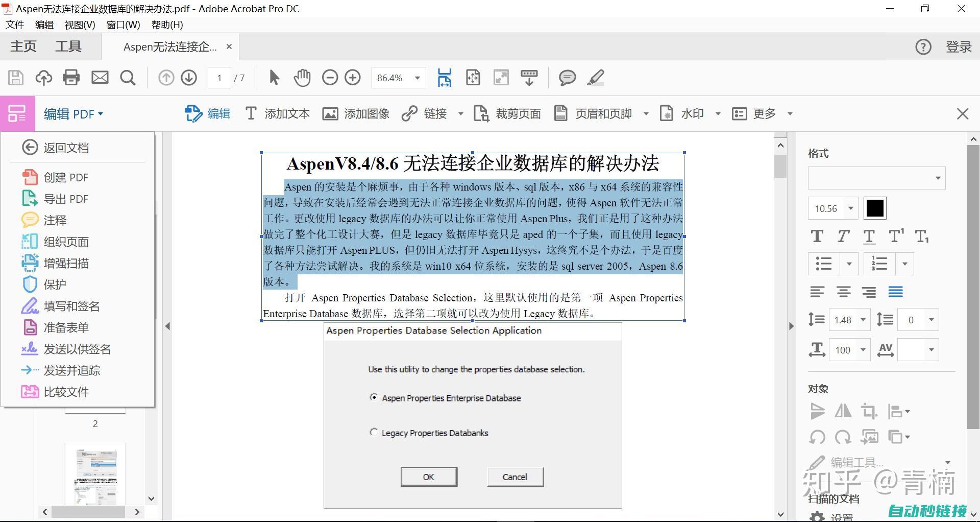Click the zoom in plus icon
Image resolution: width=980 pixels, height=522 pixels.
(353, 78)
